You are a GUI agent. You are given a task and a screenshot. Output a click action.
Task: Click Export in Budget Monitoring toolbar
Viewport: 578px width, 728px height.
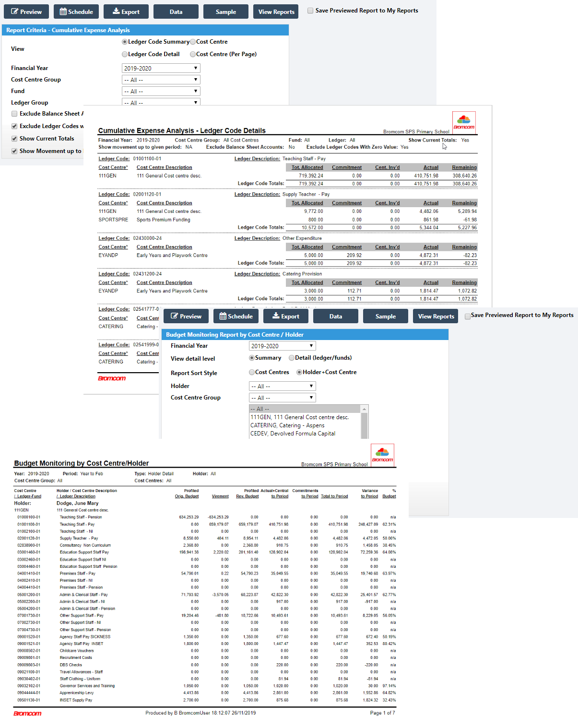click(286, 316)
